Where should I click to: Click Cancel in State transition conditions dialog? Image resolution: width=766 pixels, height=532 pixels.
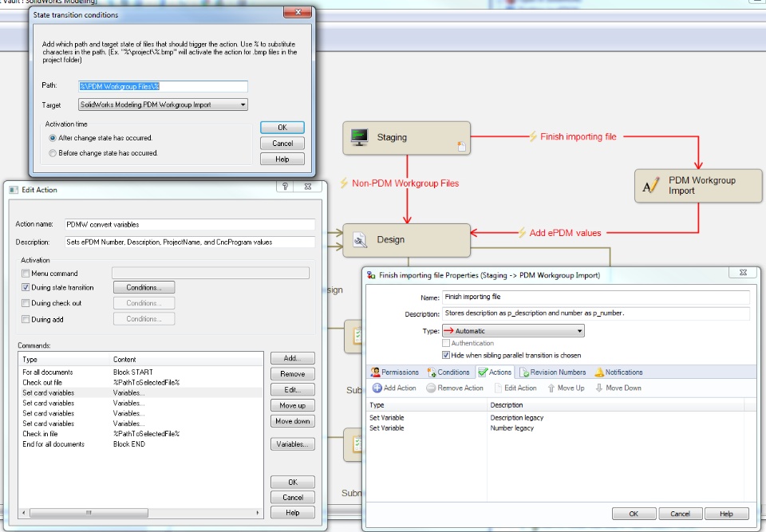(x=282, y=143)
